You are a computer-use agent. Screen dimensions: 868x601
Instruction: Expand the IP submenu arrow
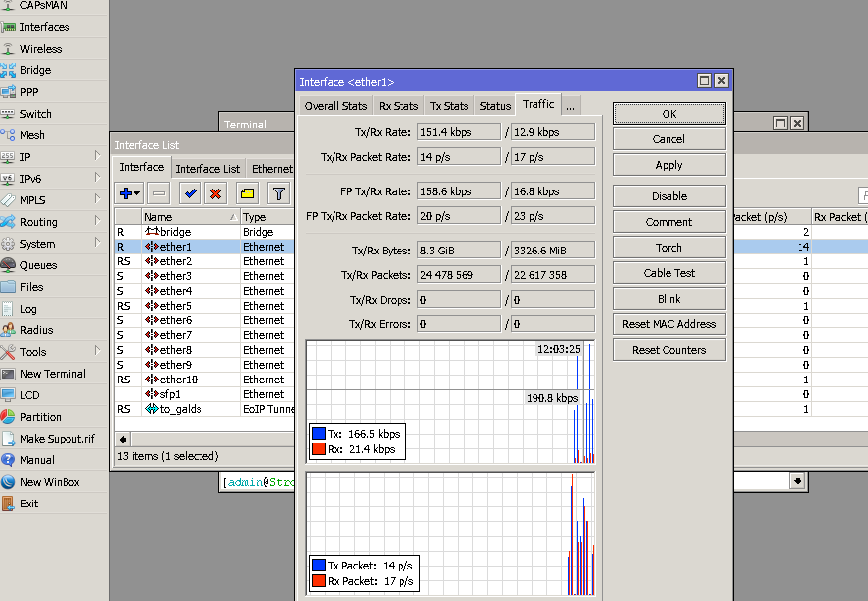pyautogui.click(x=98, y=156)
